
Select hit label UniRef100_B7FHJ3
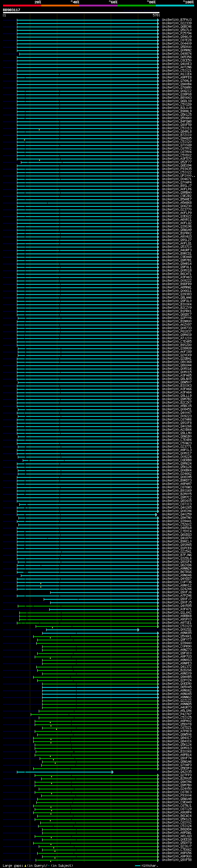pos(177,20)
